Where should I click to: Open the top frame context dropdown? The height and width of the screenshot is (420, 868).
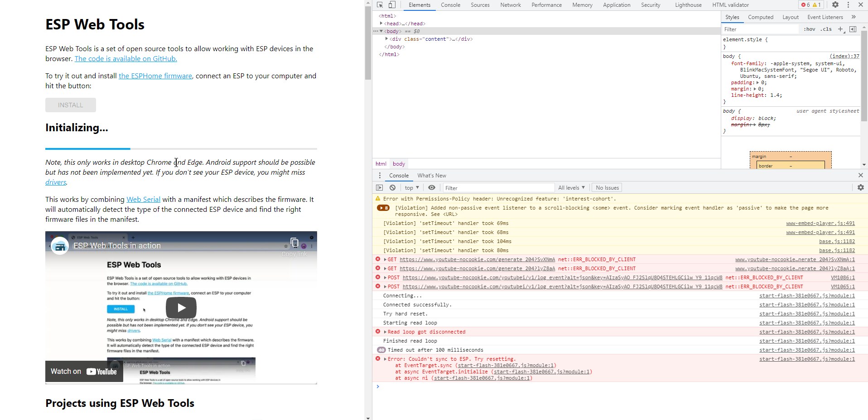(x=411, y=187)
